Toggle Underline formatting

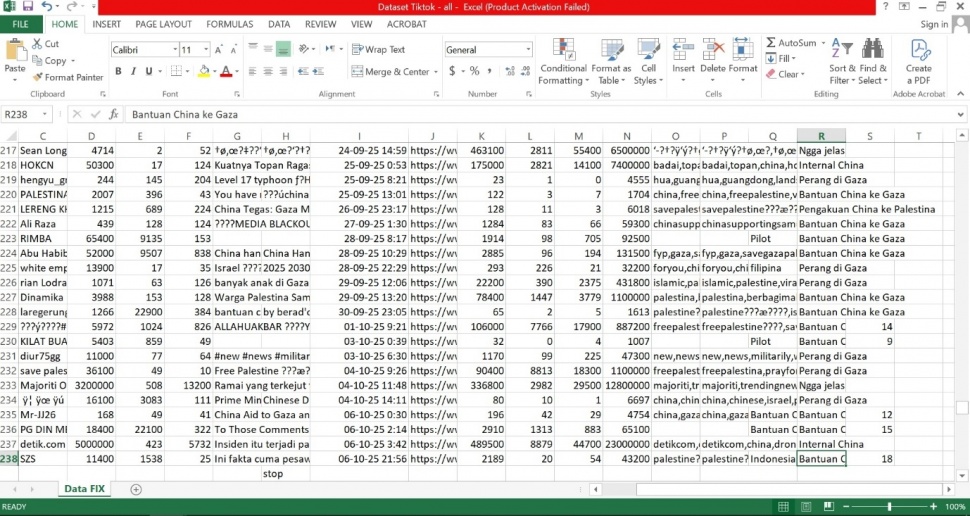click(x=149, y=71)
